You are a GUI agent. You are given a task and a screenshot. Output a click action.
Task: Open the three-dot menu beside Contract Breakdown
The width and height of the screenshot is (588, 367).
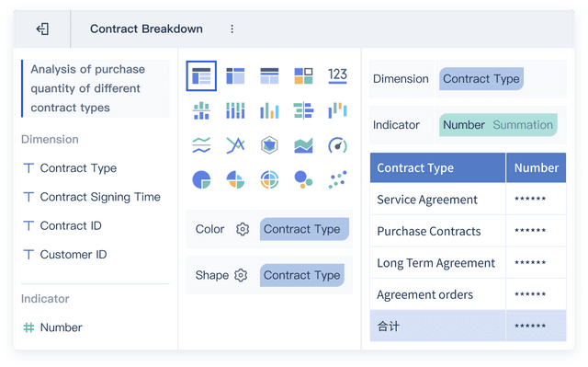(x=232, y=29)
